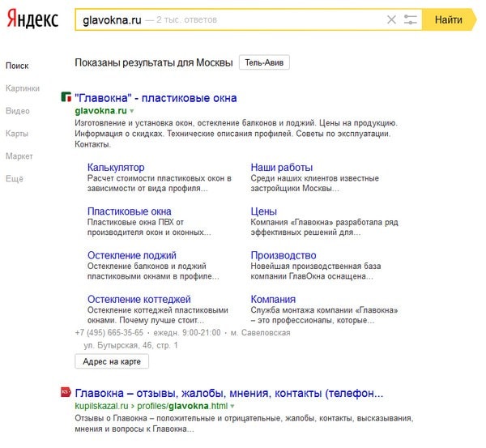This screenshot has width=486, height=448.
Task: Open the Наши работы sitelink
Action: pyautogui.click(x=281, y=168)
